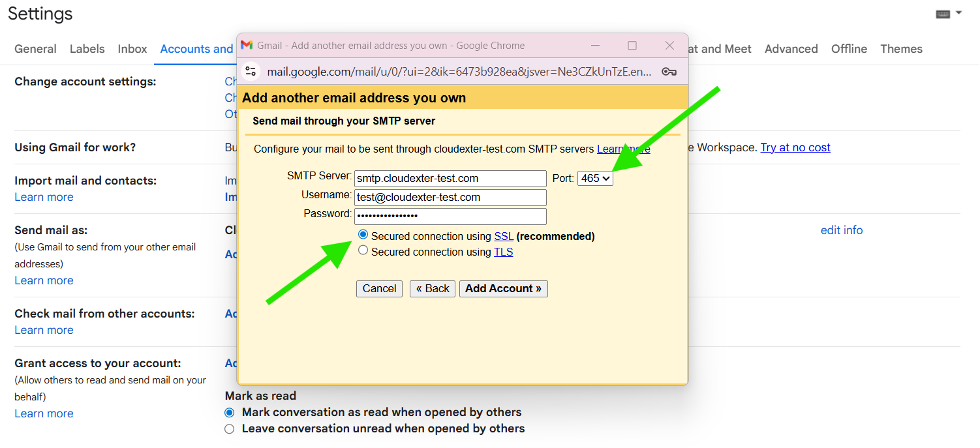The height and width of the screenshot is (448, 980).
Task: Open the Advanced settings tab
Action: 791,48
